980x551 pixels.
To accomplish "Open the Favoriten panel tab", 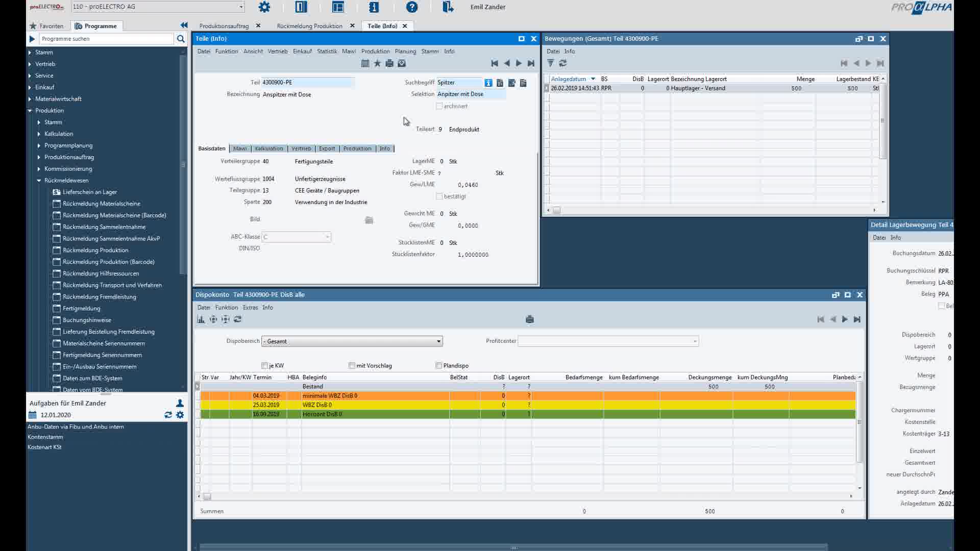I will point(46,26).
